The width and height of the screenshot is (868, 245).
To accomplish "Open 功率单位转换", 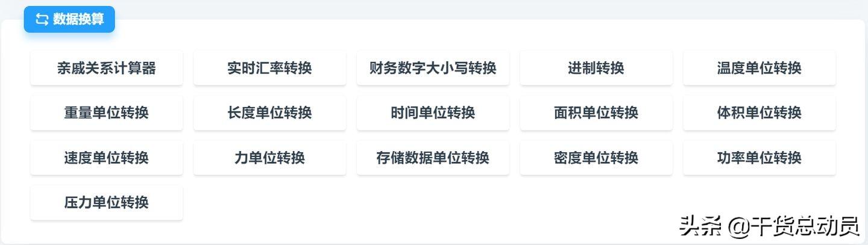I will (759, 158).
